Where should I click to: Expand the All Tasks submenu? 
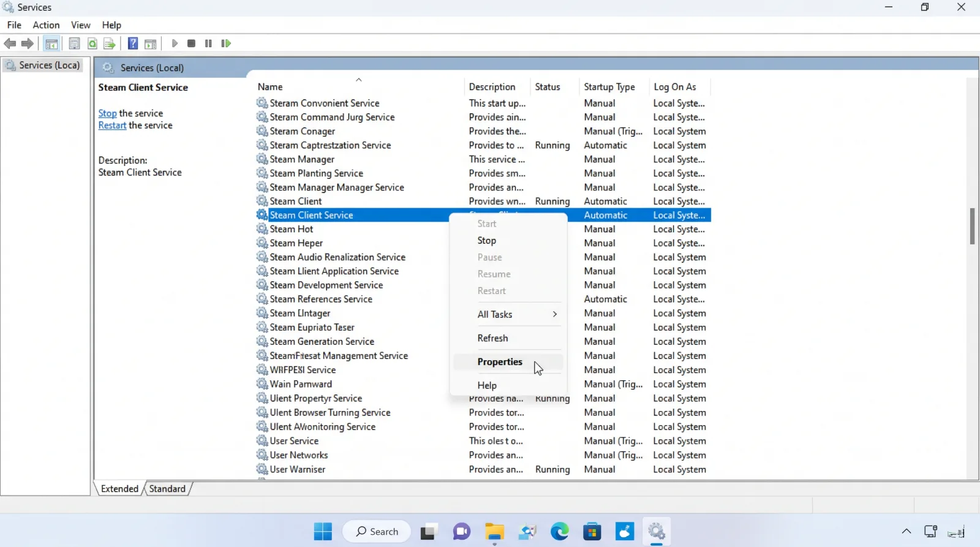(518, 314)
